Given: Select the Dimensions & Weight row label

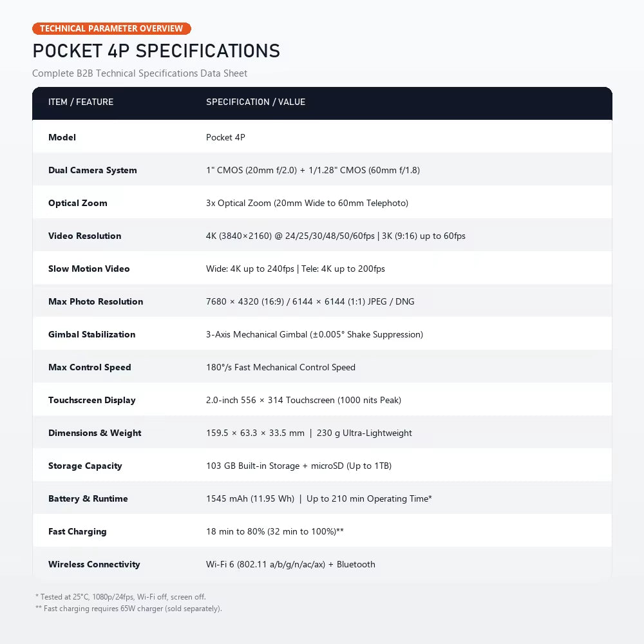Looking at the screenshot, I should coord(95,433).
